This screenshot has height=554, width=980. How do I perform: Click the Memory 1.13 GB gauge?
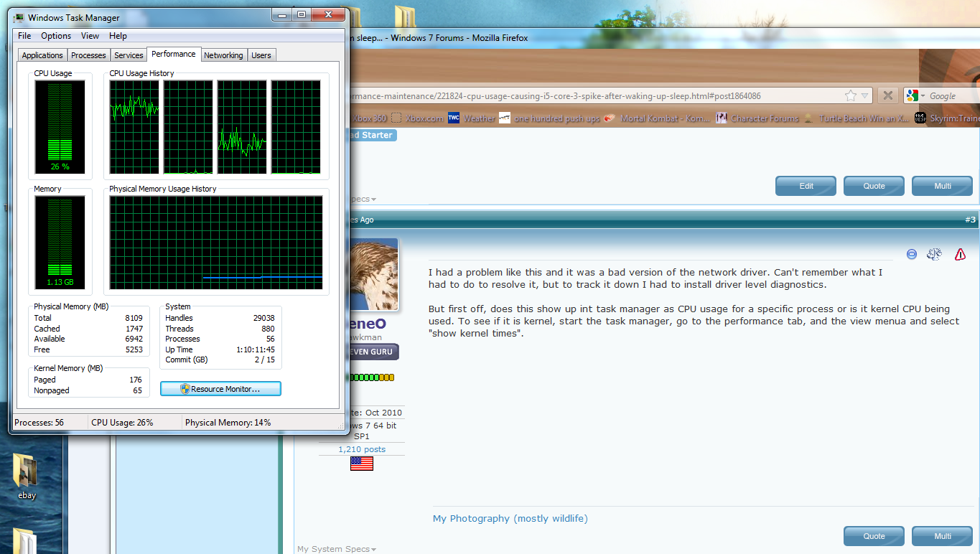60,243
